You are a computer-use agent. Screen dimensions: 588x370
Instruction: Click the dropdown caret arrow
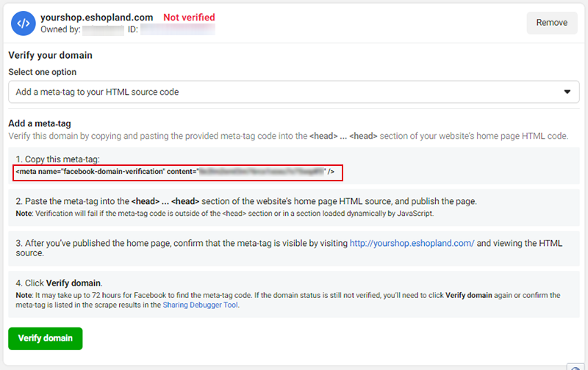[567, 92]
